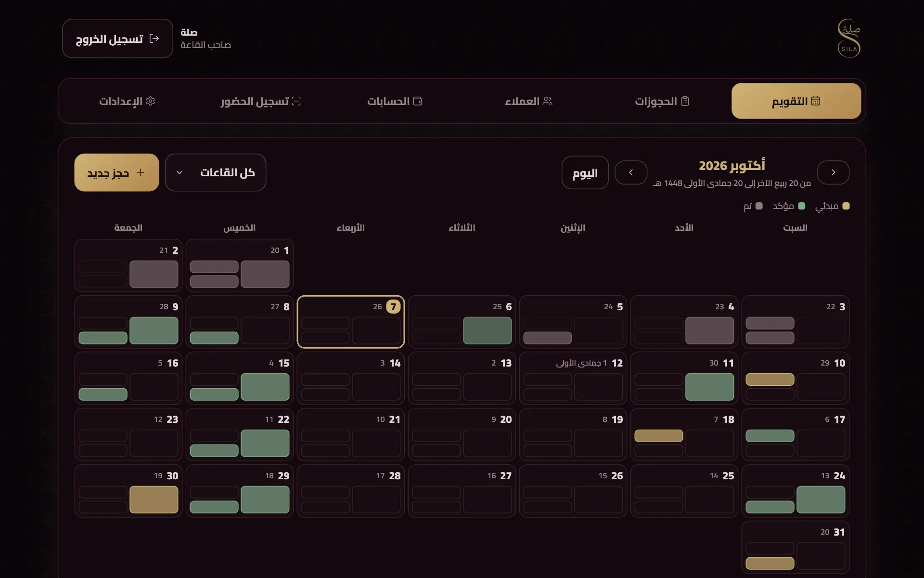Select day 1 cell of October

coord(240,265)
